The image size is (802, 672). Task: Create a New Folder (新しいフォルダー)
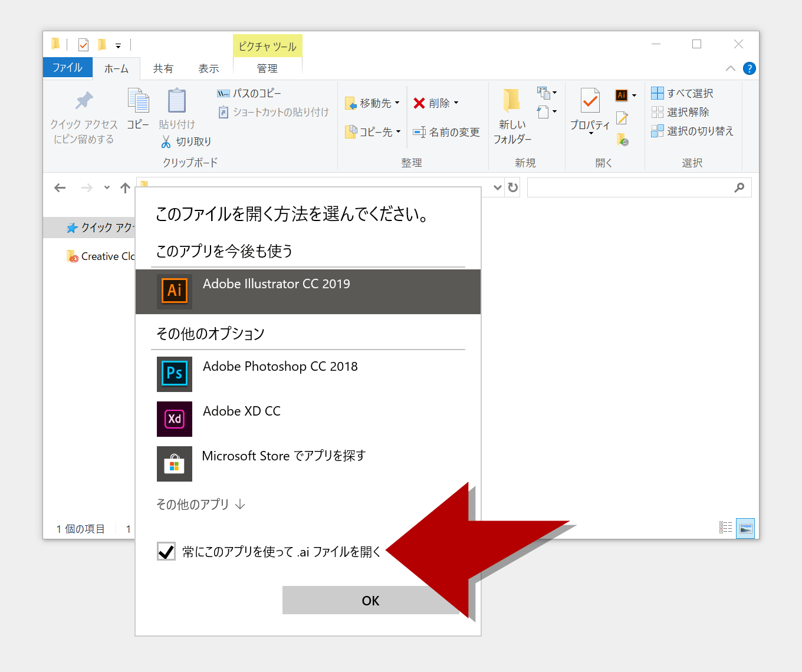[512, 116]
